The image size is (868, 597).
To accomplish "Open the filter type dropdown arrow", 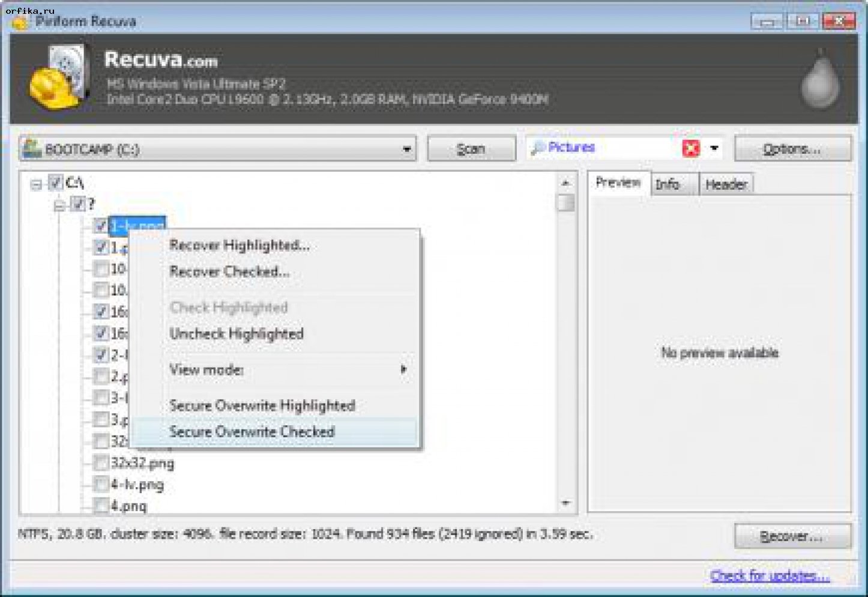I will (x=714, y=148).
